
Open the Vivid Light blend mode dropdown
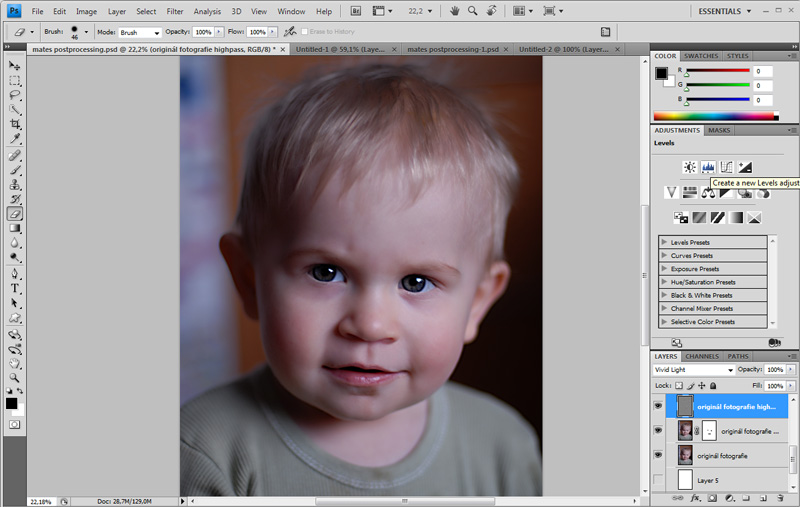[x=694, y=370]
